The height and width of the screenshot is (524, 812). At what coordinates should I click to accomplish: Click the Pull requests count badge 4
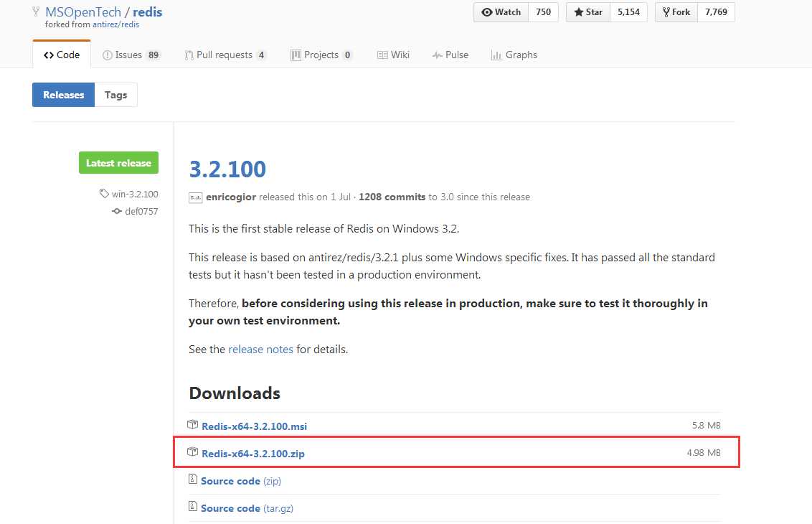[x=262, y=55]
